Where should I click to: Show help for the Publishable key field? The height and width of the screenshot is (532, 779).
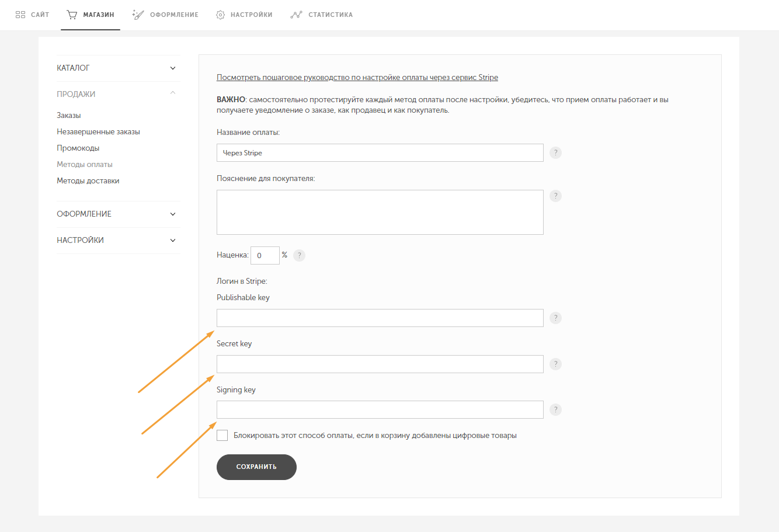coord(555,318)
